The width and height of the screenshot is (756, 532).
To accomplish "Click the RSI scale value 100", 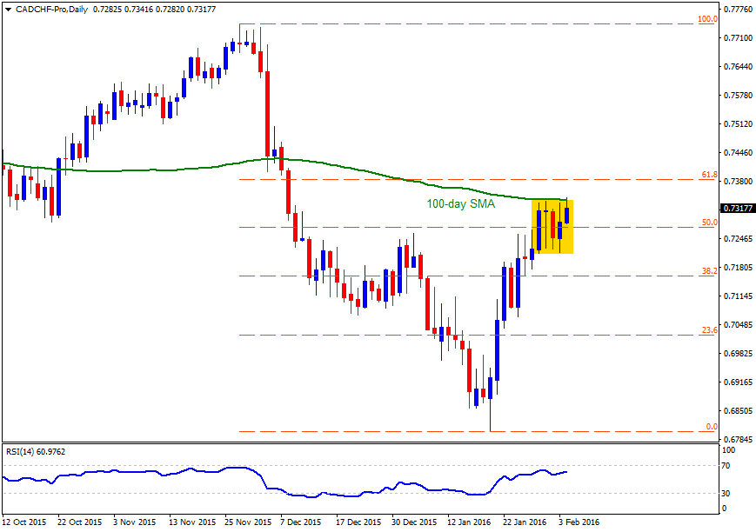I will [730, 450].
